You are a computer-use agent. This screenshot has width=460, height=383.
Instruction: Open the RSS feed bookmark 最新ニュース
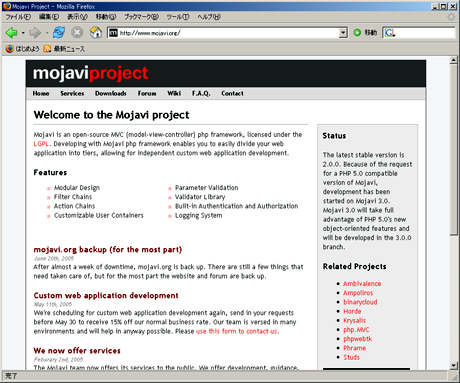pos(64,49)
